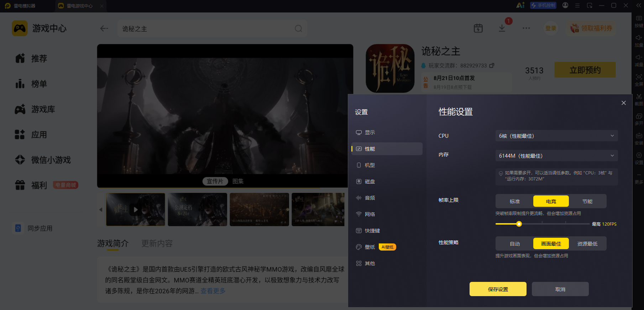Collapse the right toolbar with double-arrow

coord(638,5)
